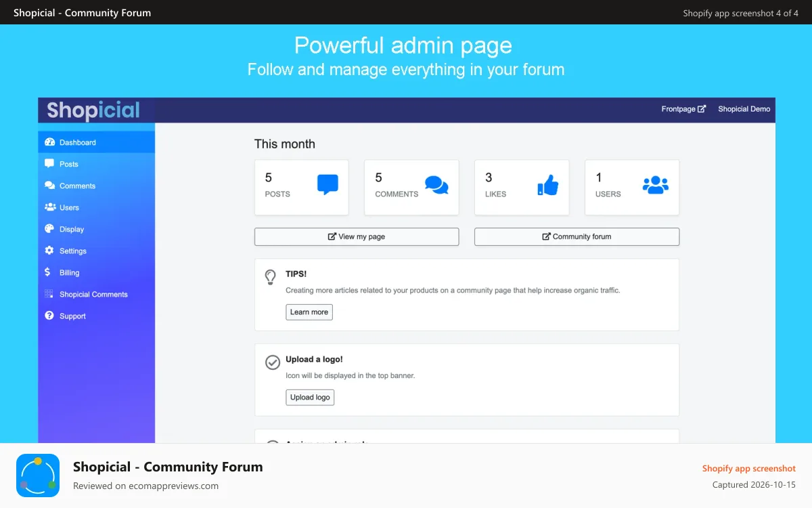This screenshot has width=812, height=508.
Task: Click the Support question mark icon
Action: coord(49,316)
